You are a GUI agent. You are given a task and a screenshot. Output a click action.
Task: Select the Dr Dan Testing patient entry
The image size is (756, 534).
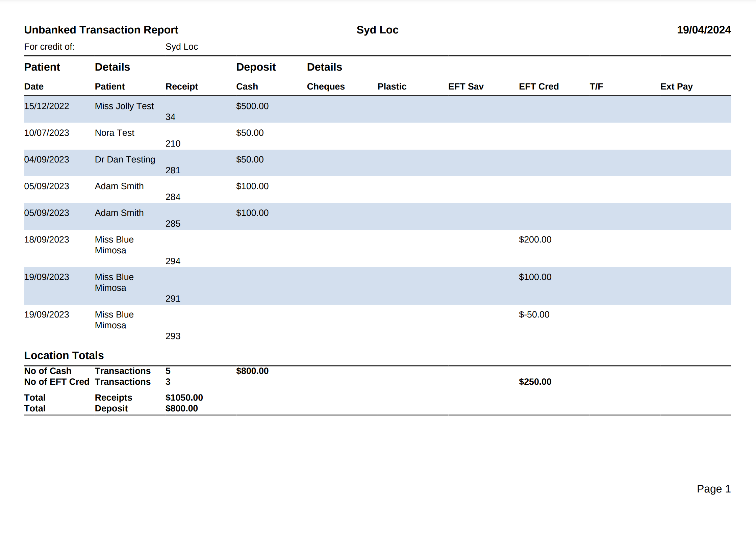click(x=125, y=159)
